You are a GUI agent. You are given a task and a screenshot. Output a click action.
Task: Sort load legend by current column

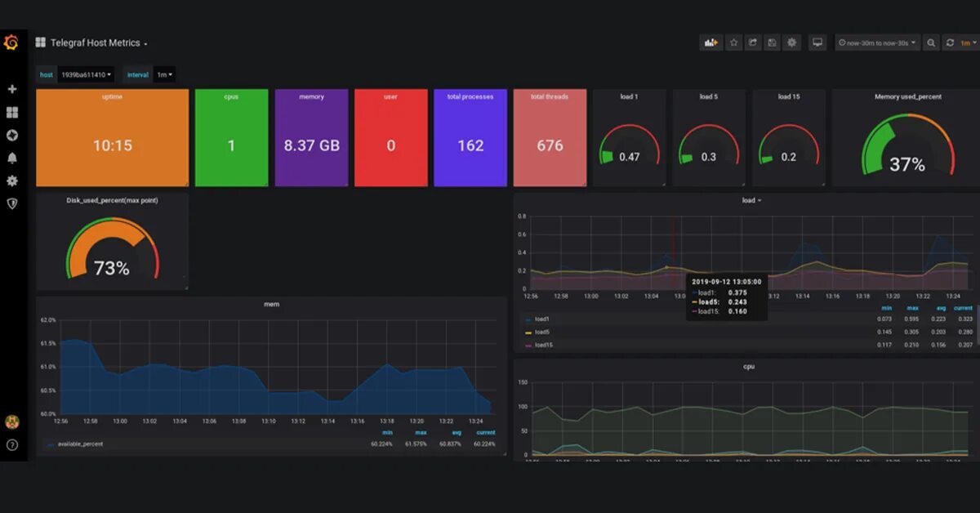point(963,308)
